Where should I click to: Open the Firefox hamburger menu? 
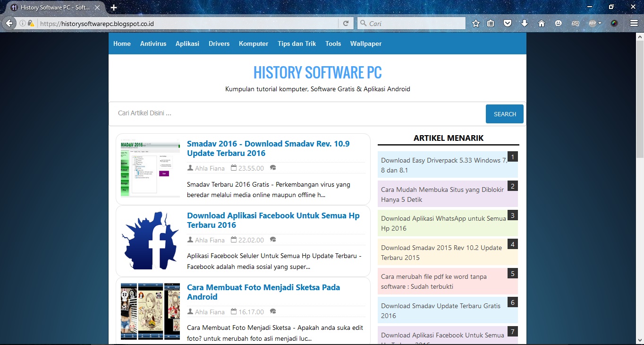(x=634, y=23)
